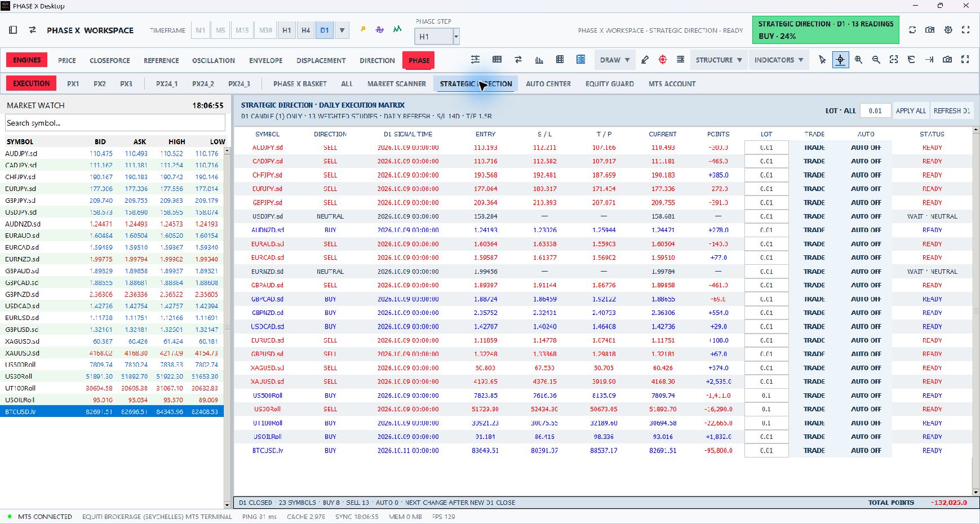The image size is (980, 524).
Task: Open the OSCILLATION engine tab
Action: coord(214,60)
